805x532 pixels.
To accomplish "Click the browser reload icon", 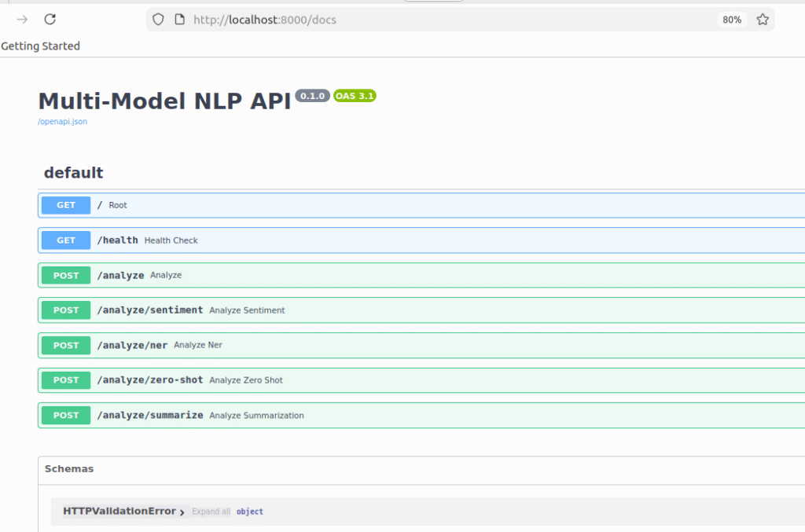I will pos(50,20).
